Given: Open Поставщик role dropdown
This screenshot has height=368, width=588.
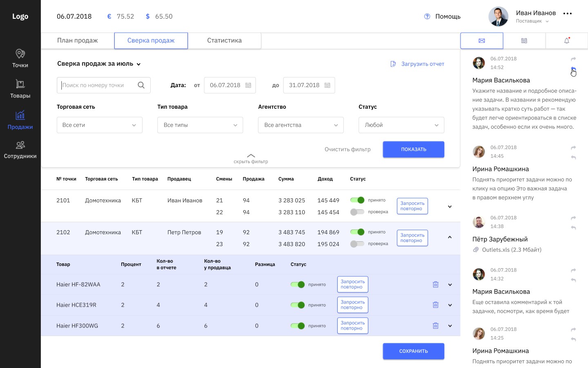Looking at the screenshot, I should pyautogui.click(x=532, y=21).
